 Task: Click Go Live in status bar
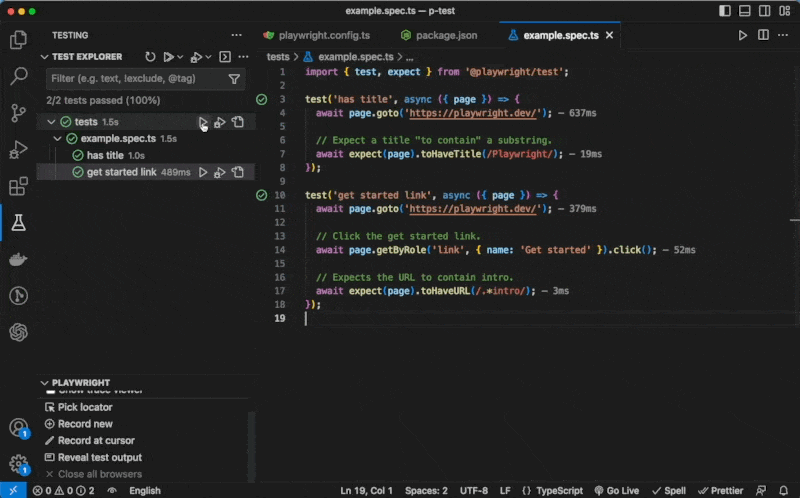(617, 490)
